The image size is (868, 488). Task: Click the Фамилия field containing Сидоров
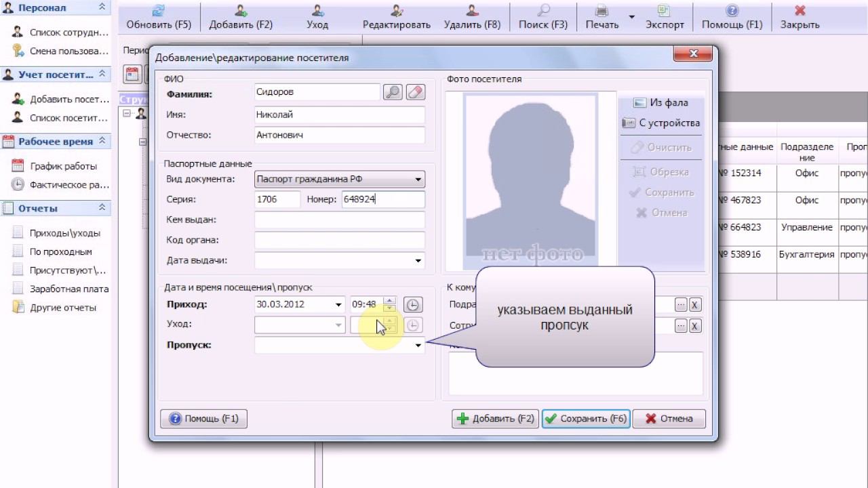(317, 92)
